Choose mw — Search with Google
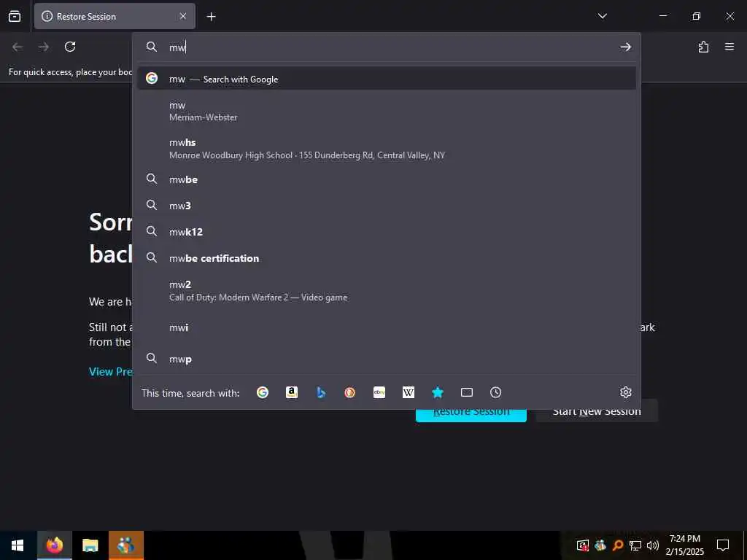Viewport: 747px width, 560px height. (387, 79)
